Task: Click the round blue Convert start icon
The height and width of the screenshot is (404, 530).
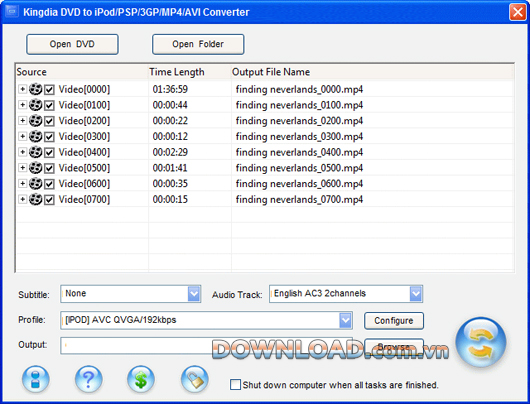Action: tap(480, 342)
